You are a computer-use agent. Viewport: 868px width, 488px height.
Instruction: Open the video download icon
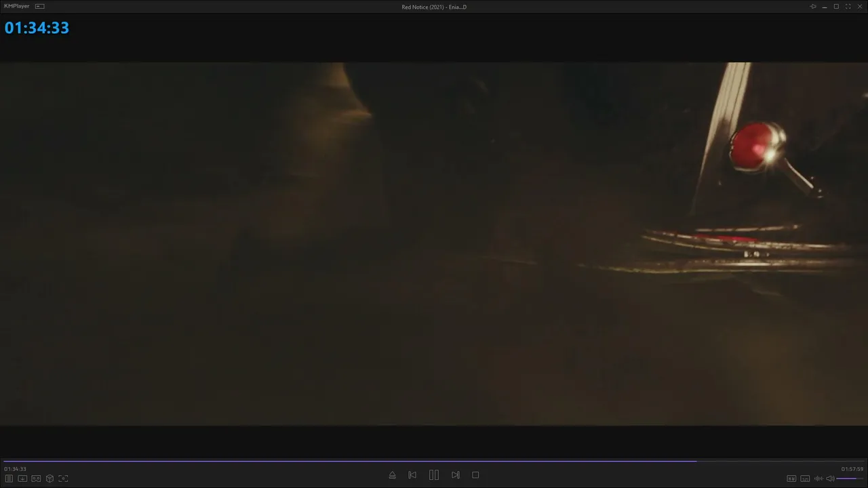coord(22,479)
